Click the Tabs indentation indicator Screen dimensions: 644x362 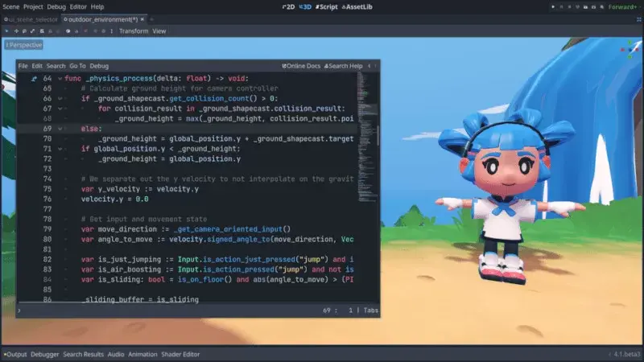[371, 311]
